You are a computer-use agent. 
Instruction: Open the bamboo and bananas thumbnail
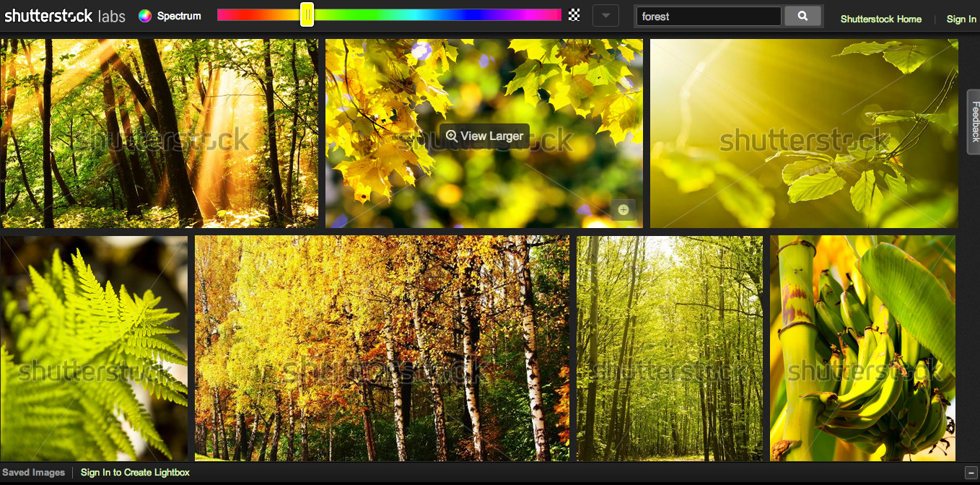pyautogui.click(x=862, y=348)
